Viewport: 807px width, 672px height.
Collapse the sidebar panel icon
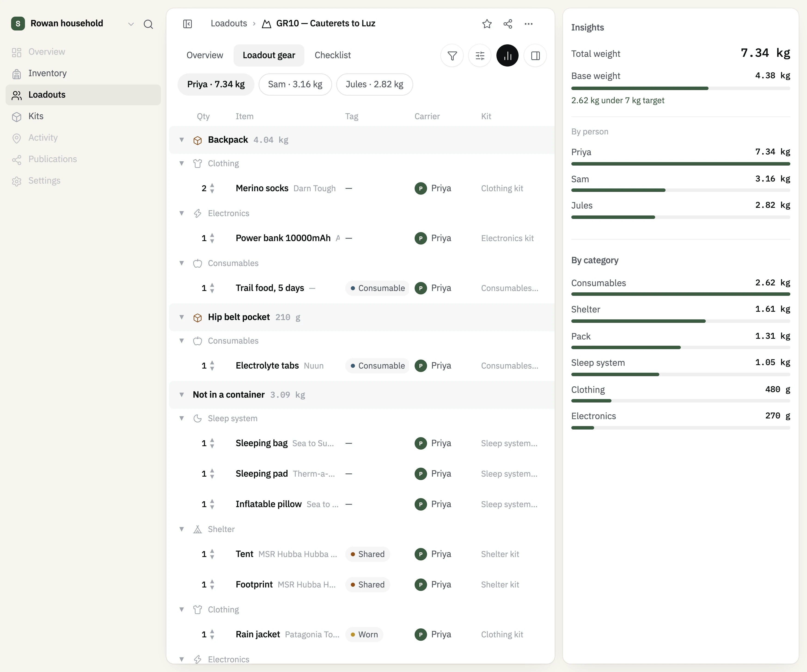(187, 24)
